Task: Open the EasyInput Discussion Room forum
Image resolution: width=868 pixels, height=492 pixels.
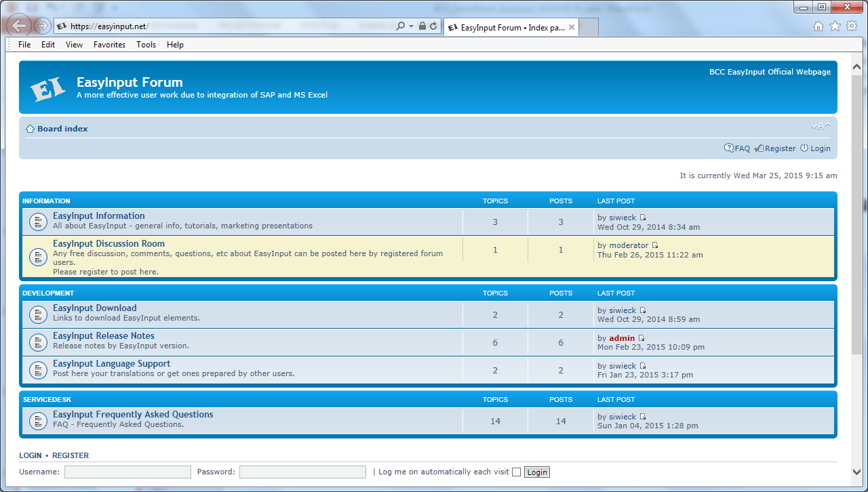Action: tap(108, 243)
